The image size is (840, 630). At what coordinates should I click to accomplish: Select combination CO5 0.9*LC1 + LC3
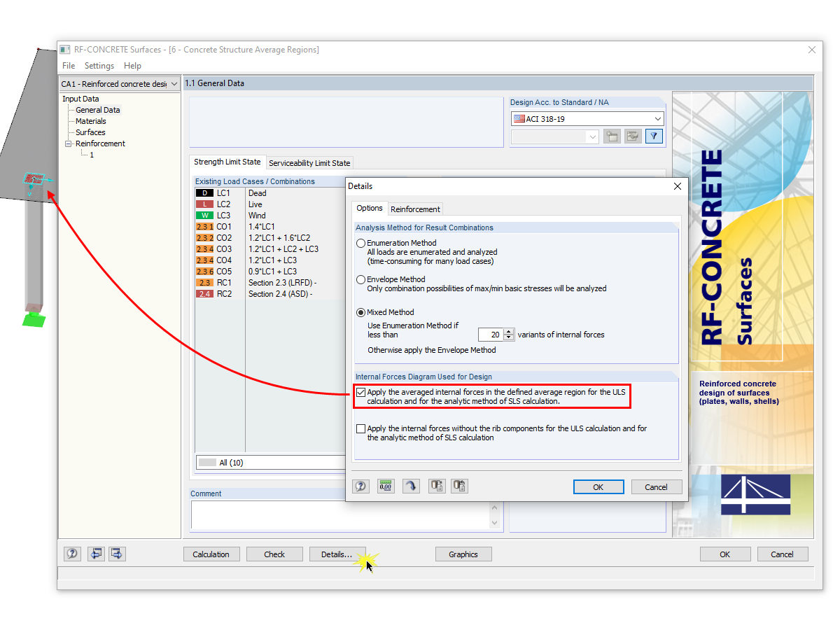[270, 272]
